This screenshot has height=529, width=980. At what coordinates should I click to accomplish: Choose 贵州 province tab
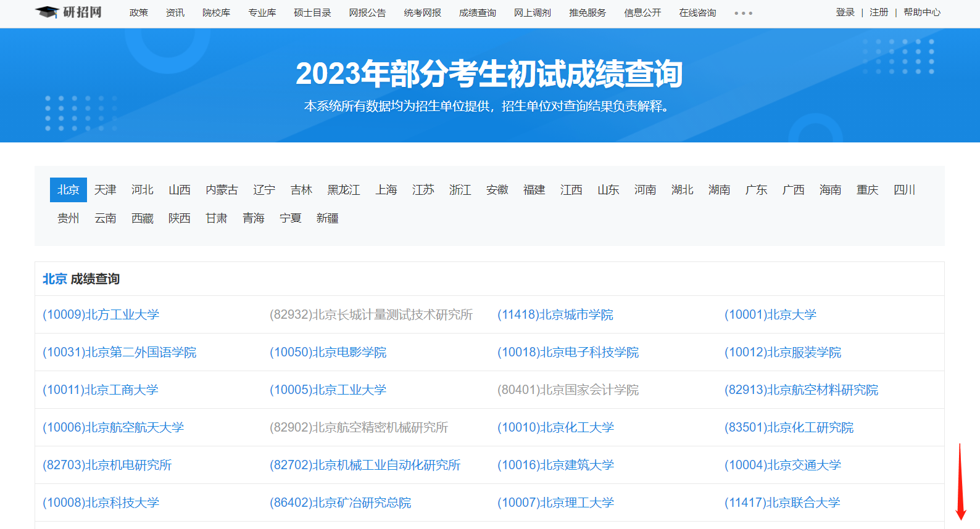pyautogui.click(x=69, y=218)
